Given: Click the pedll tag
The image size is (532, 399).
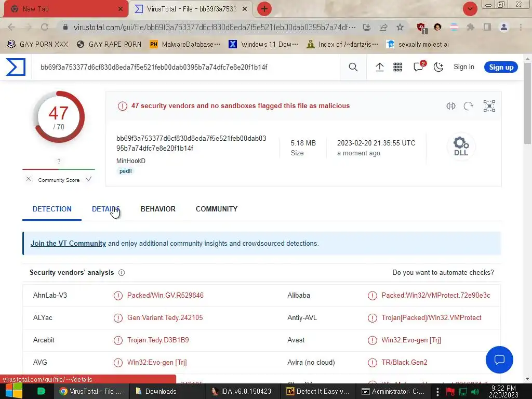Looking at the screenshot, I should 126,171.
